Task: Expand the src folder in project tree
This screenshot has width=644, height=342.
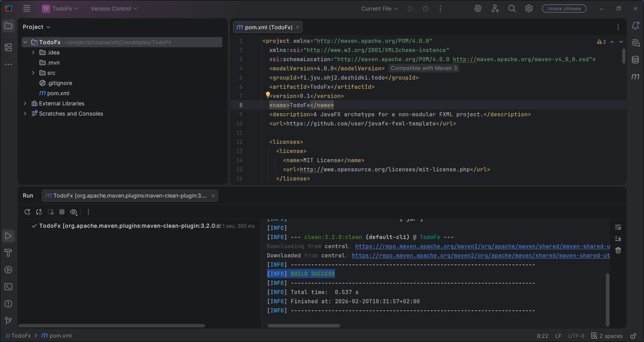Action: point(33,73)
